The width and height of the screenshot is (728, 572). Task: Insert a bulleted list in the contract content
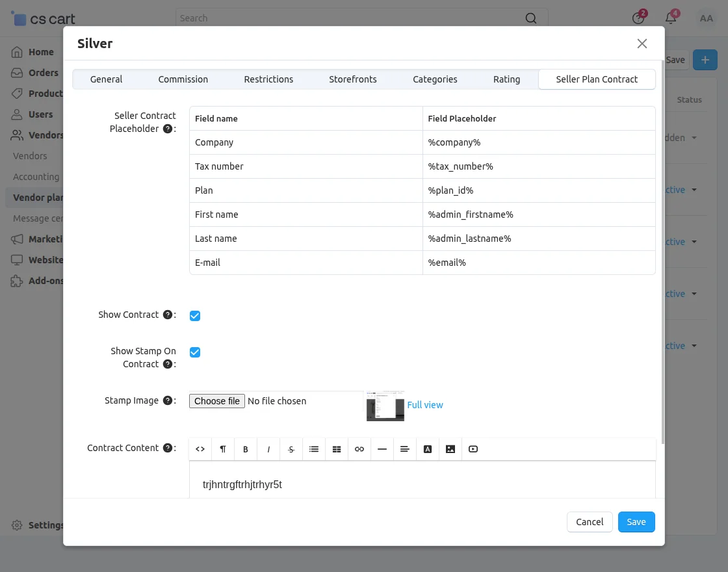[313, 448]
